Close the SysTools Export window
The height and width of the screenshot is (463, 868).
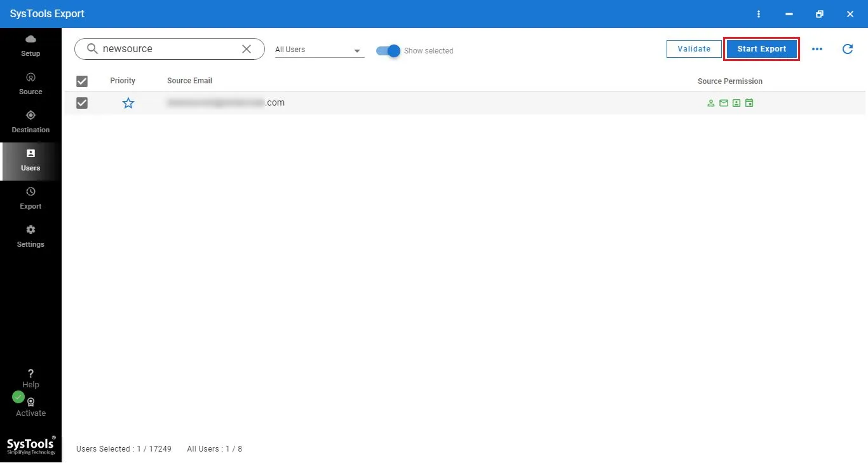point(850,14)
